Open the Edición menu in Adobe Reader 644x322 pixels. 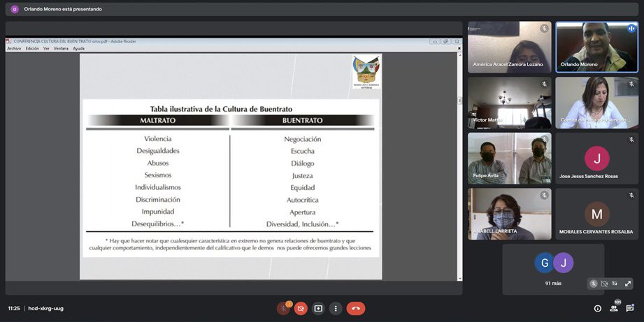click(x=32, y=48)
